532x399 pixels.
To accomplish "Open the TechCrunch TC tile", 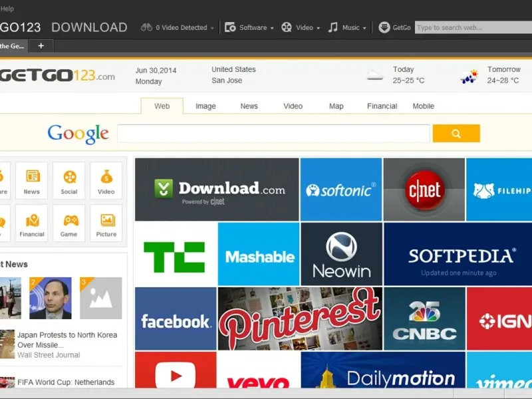I will (x=176, y=254).
